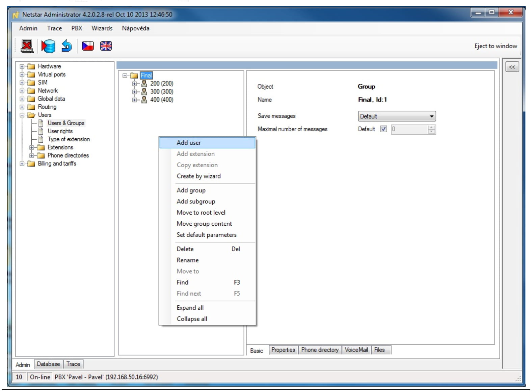Image resolution: width=532 pixels, height=392 pixels.
Task: Choose Add user from the context menu
Action: (x=207, y=143)
